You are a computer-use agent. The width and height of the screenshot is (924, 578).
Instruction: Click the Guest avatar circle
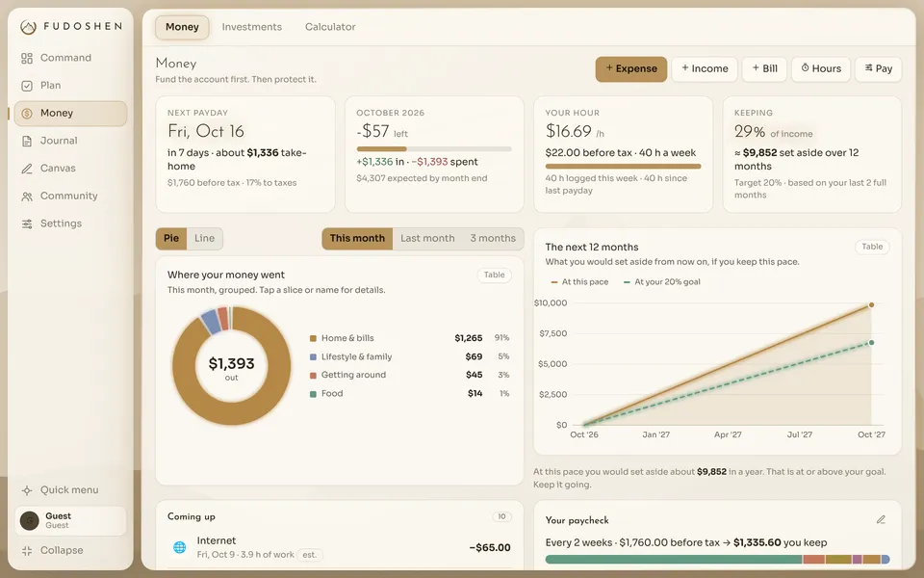tap(30, 521)
